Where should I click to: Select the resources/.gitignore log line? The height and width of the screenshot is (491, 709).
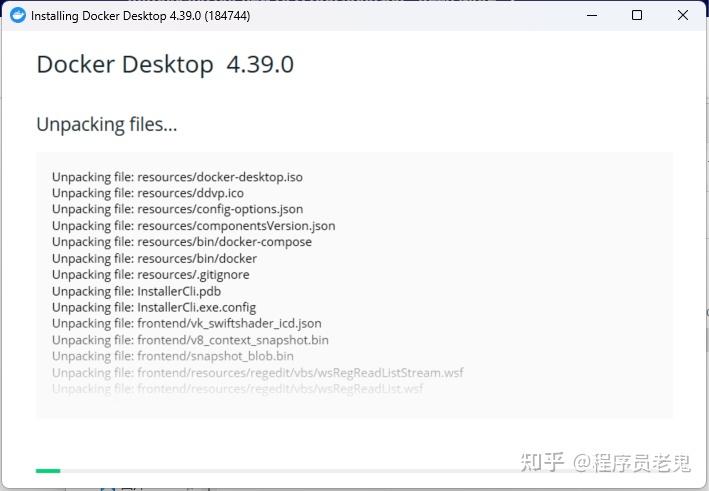[x=151, y=275]
